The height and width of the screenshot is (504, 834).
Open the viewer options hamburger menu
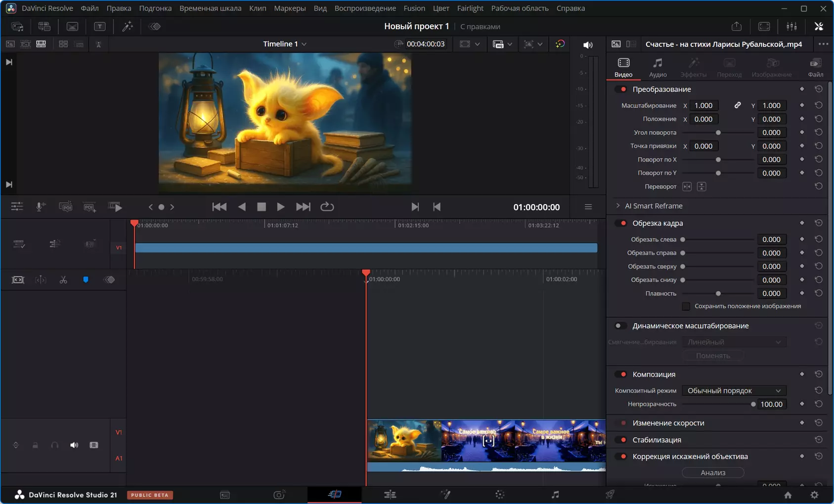click(588, 207)
